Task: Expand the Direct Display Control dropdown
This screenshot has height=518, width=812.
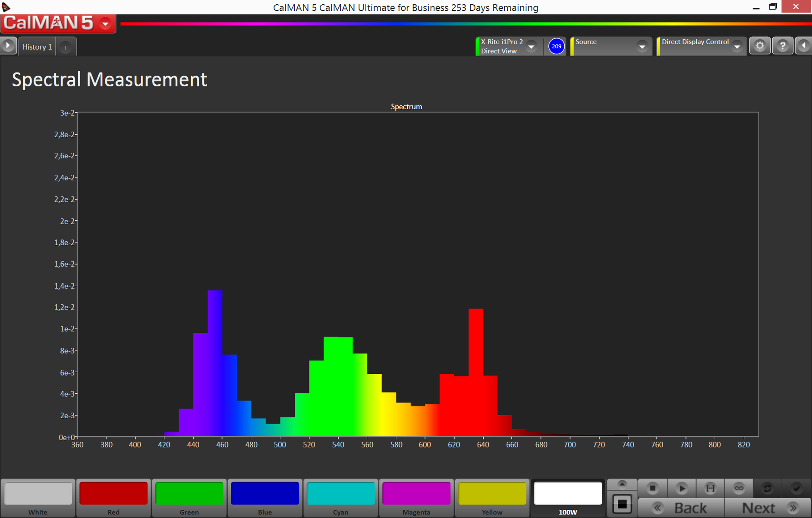Action: coord(737,47)
